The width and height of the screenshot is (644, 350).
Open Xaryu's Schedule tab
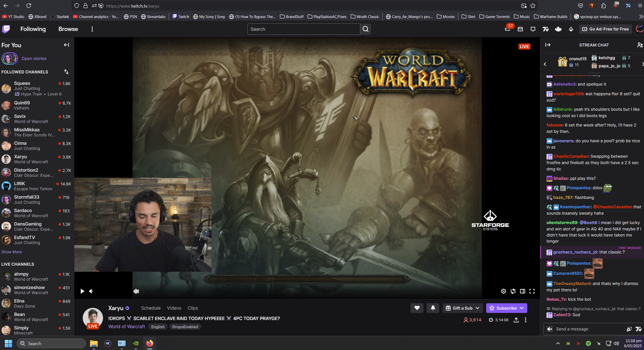click(151, 308)
